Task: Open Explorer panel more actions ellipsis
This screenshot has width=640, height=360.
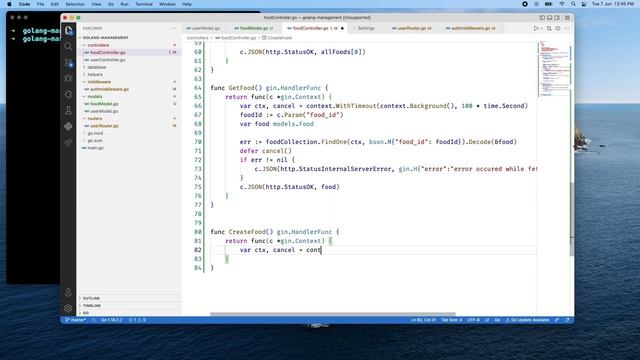Action: [x=174, y=28]
